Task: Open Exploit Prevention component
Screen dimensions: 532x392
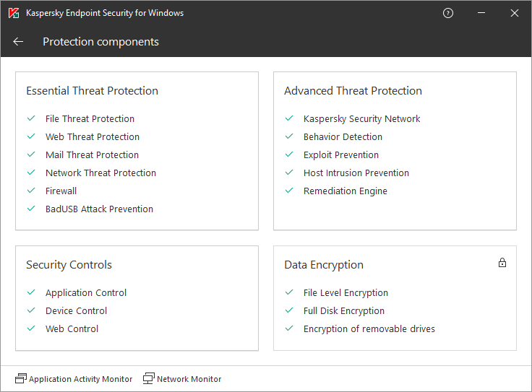Action: [341, 154]
